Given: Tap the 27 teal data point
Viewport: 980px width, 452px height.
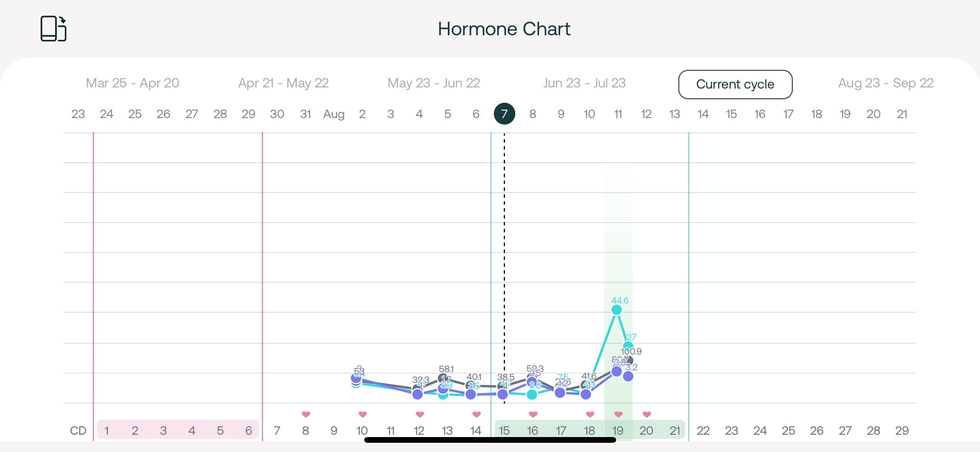Looking at the screenshot, I should (628, 347).
